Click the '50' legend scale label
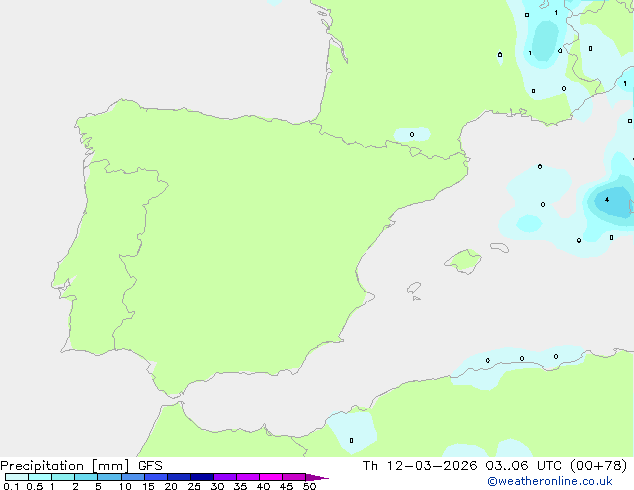The height and width of the screenshot is (490, 634). [x=309, y=486]
